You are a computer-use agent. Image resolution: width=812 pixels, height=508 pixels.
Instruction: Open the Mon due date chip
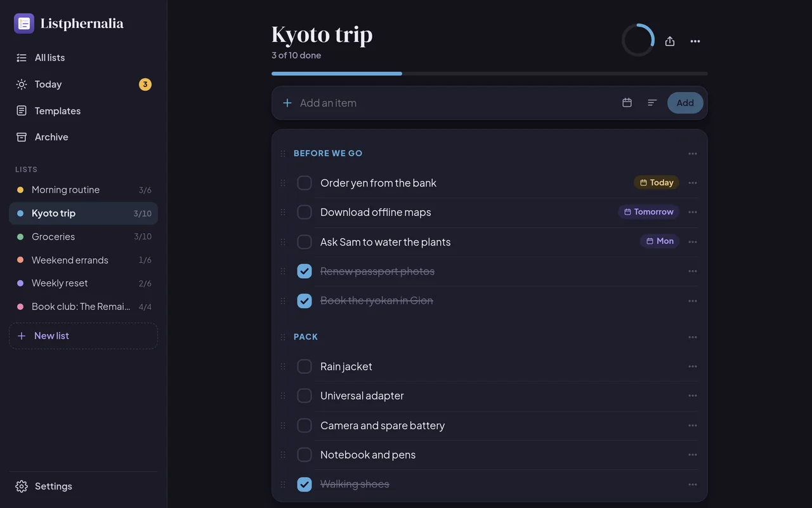(x=660, y=241)
